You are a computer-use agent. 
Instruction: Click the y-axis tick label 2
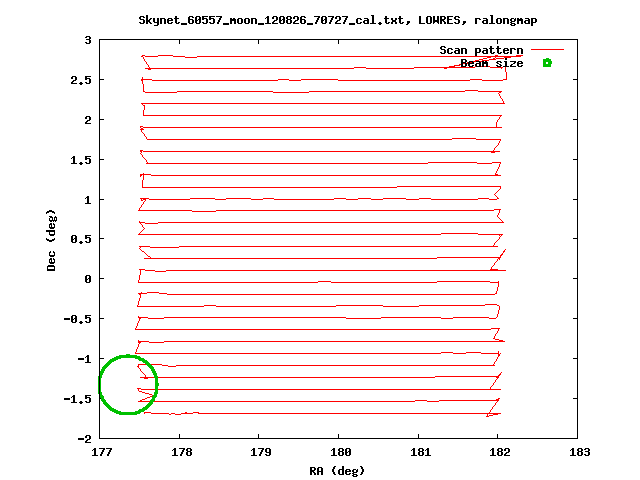tap(88, 120)
